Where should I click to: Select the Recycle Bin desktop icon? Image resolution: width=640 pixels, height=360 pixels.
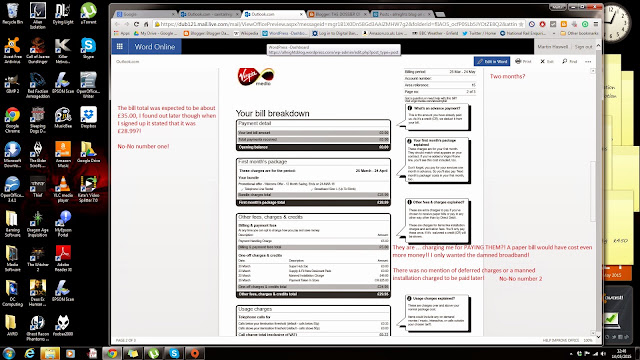click(x=12, y=14)
